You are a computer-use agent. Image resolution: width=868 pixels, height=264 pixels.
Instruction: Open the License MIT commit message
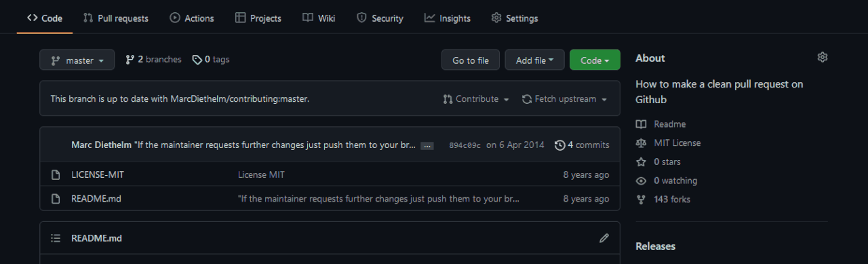pos(262,174)
